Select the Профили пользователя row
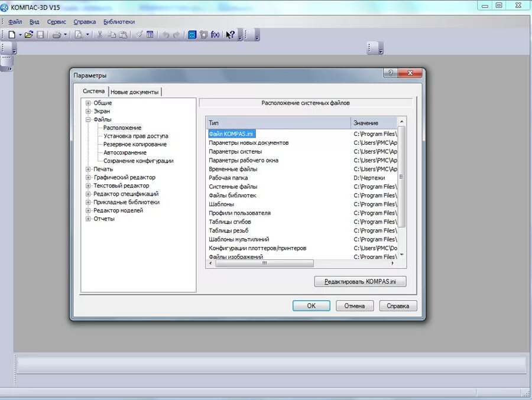Viewport: 532px width, 400px height. coord(302,213)
